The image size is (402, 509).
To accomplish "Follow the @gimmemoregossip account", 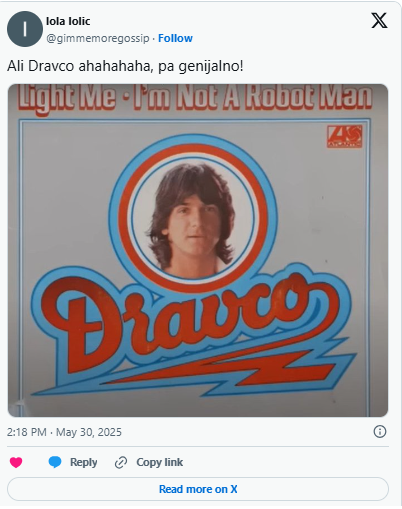I will [x=175, y=38].
